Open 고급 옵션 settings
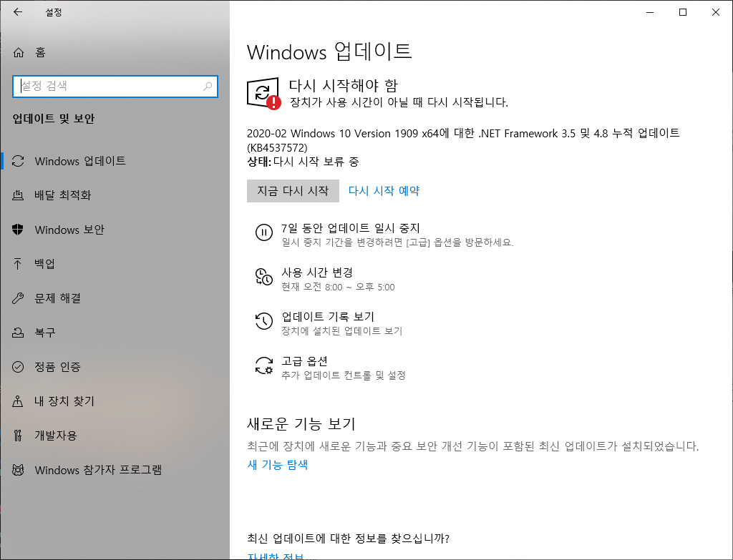733x560 pixels. [x=304, y=361]
